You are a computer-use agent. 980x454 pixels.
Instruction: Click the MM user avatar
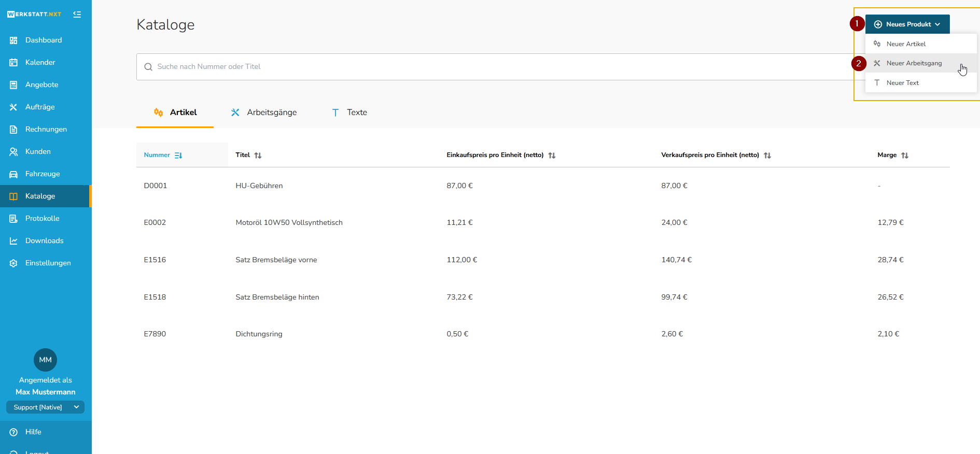click(46, 360)
